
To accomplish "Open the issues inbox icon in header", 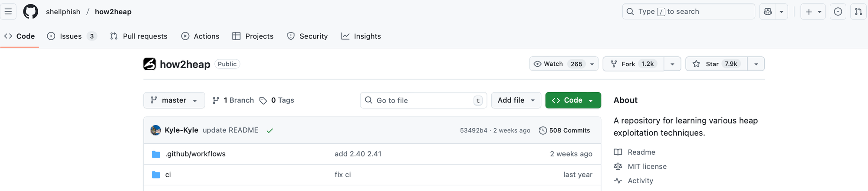I will pyautogui.click(x=838, y=12).
